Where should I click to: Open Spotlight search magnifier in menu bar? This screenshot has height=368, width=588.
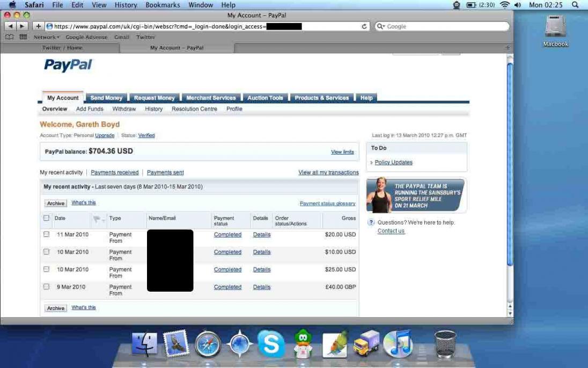pyautogui.click(x=575, y=4)
